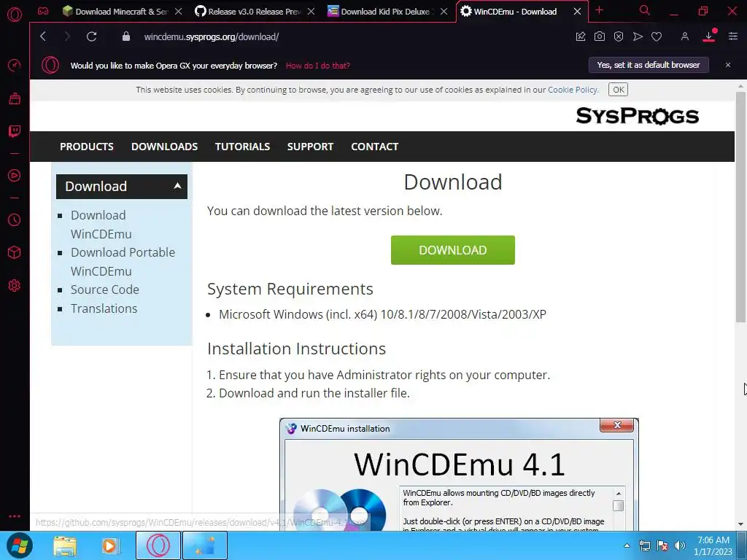Image resolution: width=747 pixels, height=560 pixels.
Task: Open DOWNLOADS menu
Action: (164, 147)
